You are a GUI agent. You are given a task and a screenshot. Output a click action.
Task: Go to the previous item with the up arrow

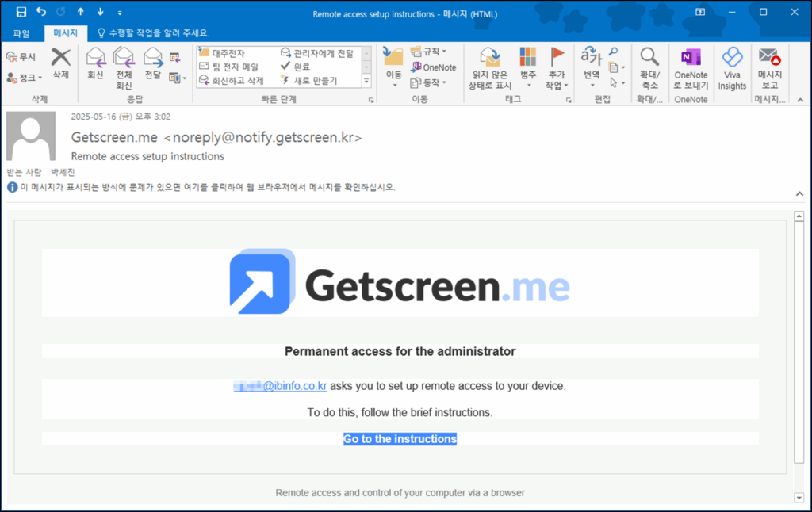[x=81, y=12]
